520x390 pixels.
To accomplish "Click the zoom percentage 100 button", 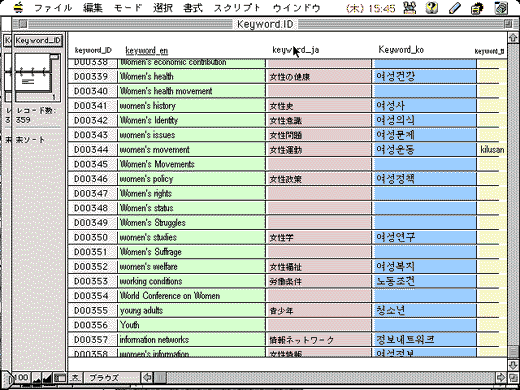I will pyautogui.click(x=21, y=378).
